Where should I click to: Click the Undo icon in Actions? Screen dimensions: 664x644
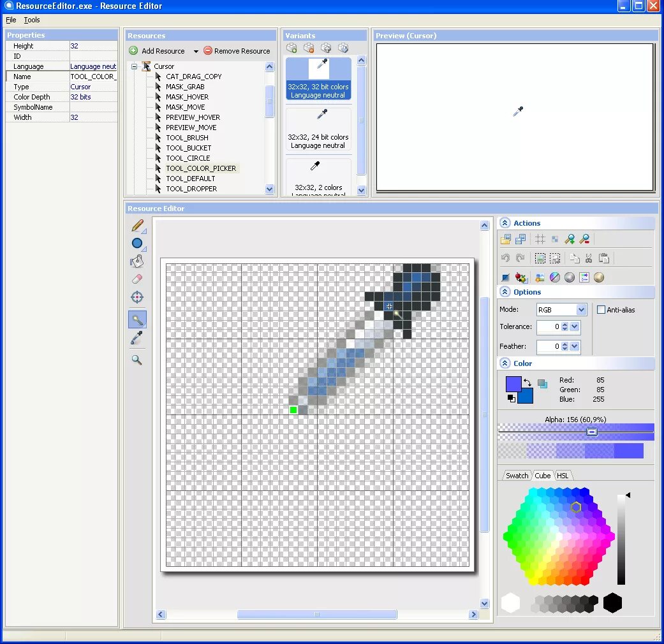[x=505, y=258]
